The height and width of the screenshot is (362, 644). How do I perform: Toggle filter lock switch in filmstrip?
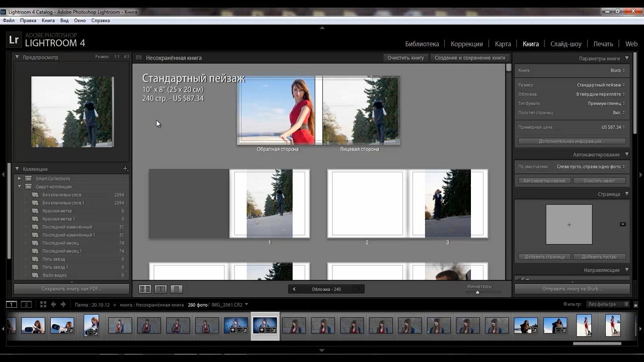point(636,304)
